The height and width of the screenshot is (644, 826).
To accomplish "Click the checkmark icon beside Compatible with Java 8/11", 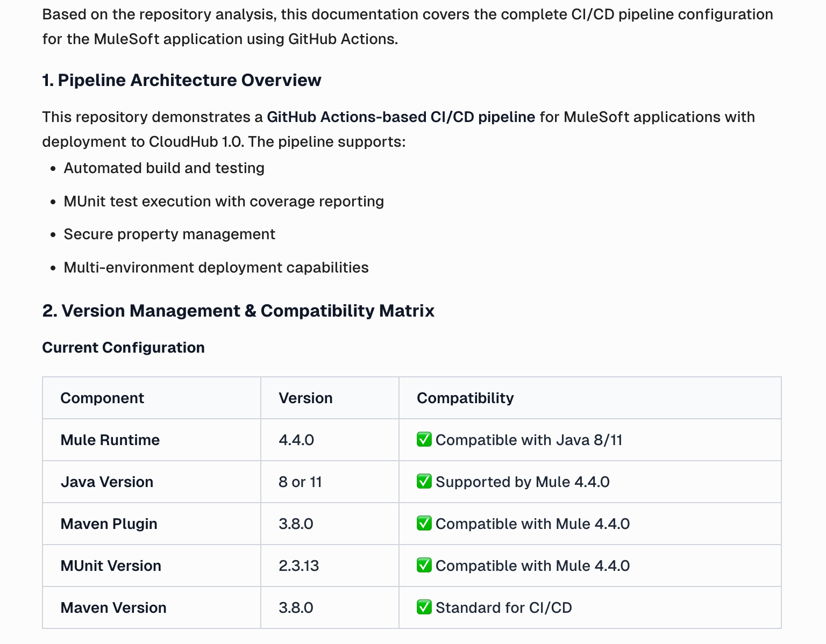I will 424,440.
